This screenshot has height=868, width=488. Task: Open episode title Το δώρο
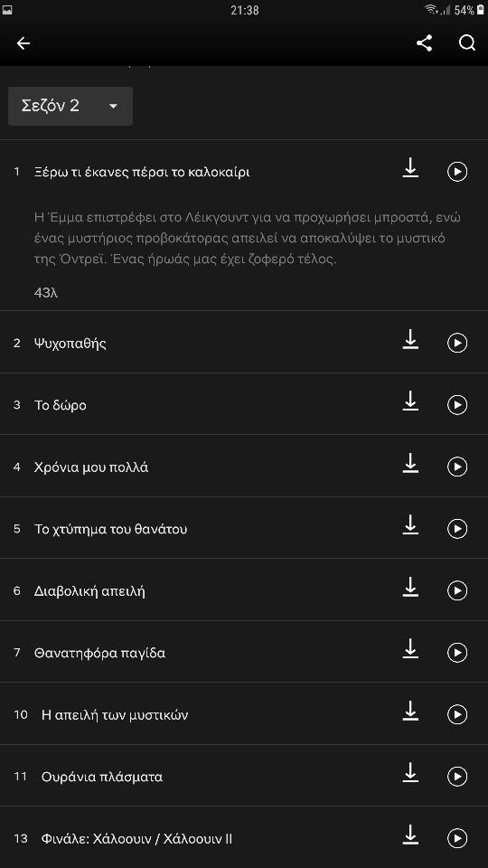61,405
